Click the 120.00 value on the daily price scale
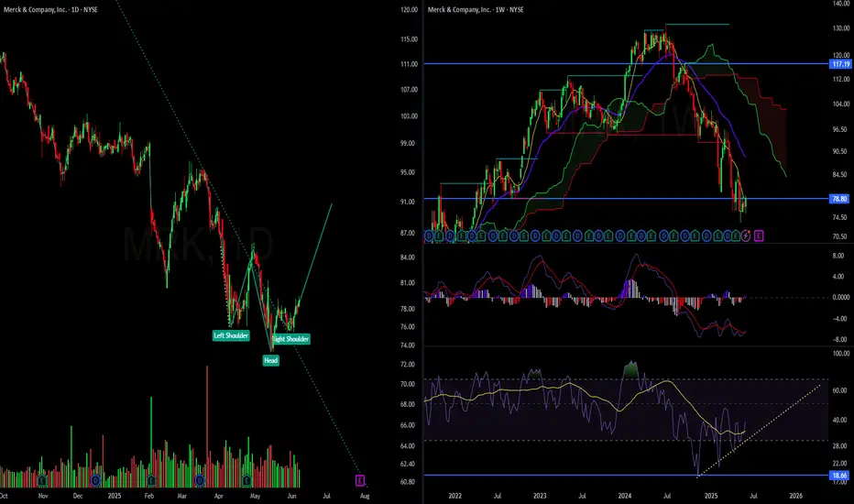Image resolution: width=854 pixels, height=504 pixels. (x=409, y=10)
